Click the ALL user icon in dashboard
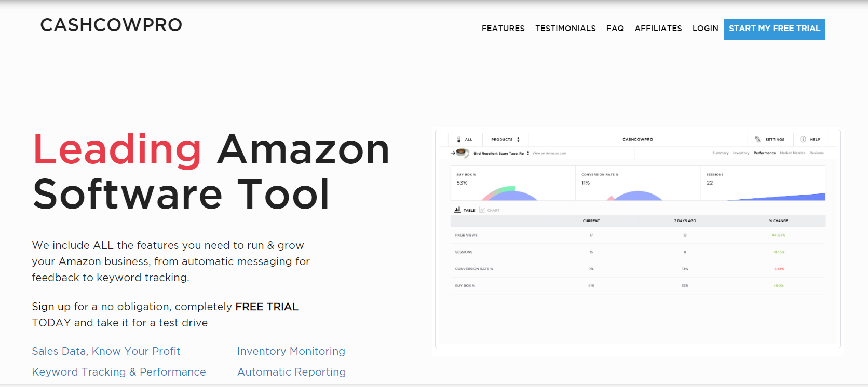This screenshot has width=868, height=387. [459, 139]
